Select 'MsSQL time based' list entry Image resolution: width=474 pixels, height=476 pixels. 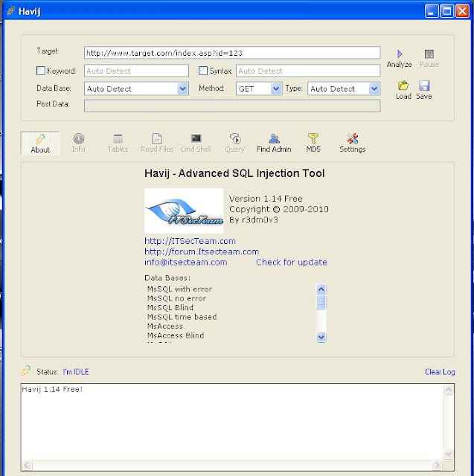tap(182, 317)
